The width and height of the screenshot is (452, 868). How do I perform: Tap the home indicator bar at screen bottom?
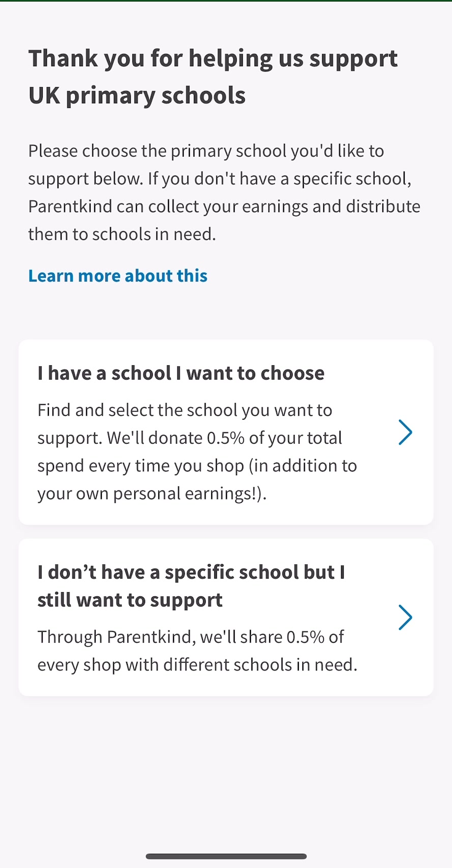pos(226,856)
